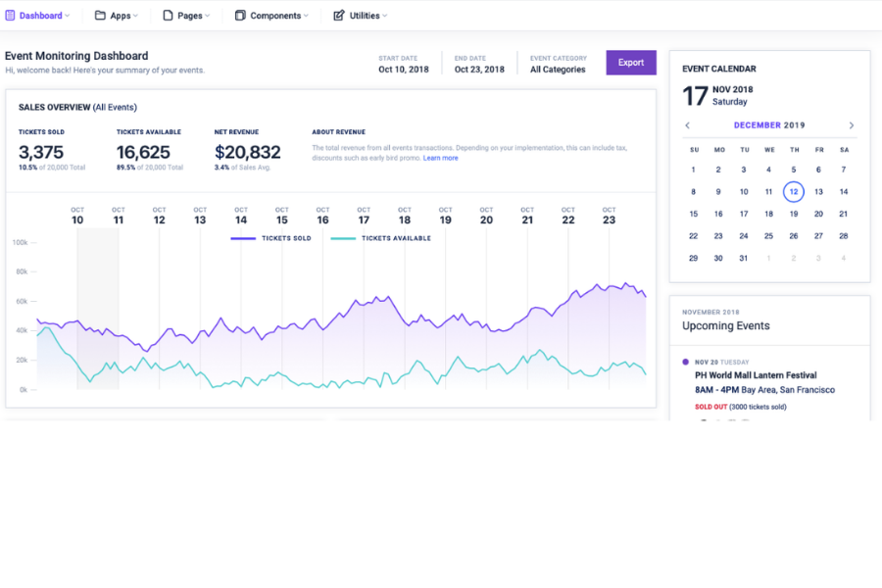Select December 25 in calendar

pos(768,236)
